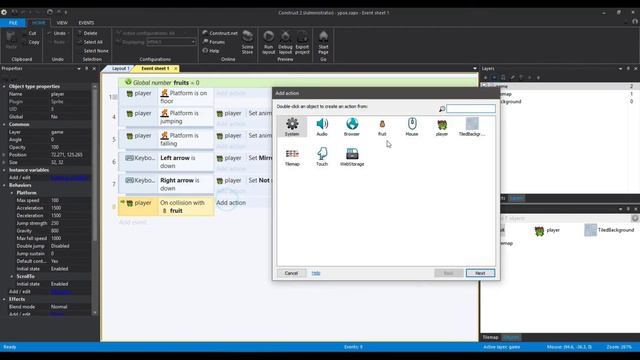Click Next in Add action dialog
Viewport: 640px width, 360px height.
coord(480,273)
